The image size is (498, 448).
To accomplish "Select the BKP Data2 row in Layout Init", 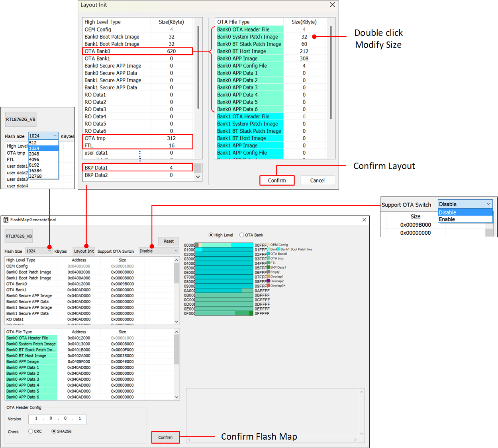I will pos(137,175).
